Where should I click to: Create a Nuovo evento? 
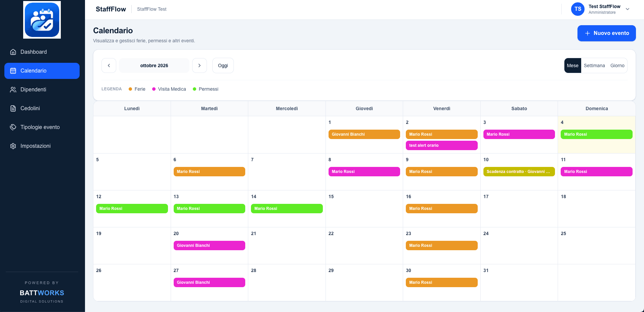(607, 33)
